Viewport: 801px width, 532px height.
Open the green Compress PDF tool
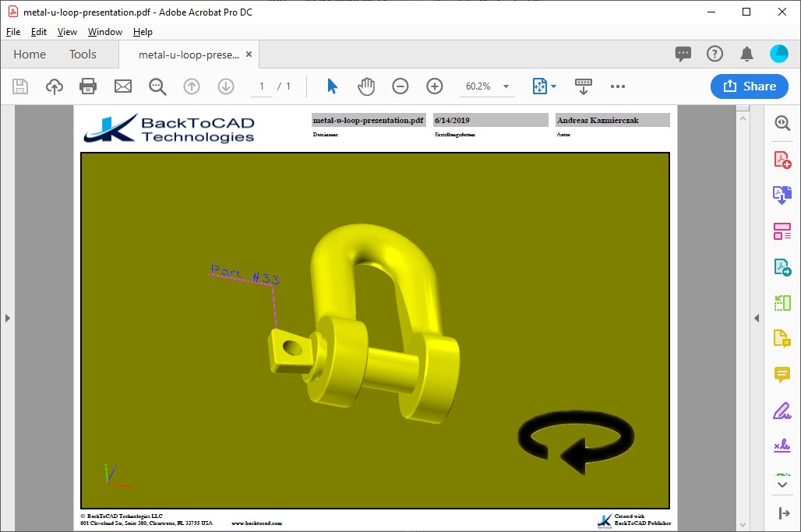(782, 303)
